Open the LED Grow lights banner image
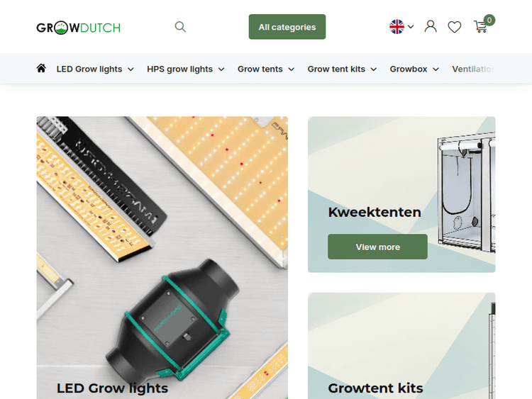The image size is (532, 399). pyautogui.click(x=162, y=258)
